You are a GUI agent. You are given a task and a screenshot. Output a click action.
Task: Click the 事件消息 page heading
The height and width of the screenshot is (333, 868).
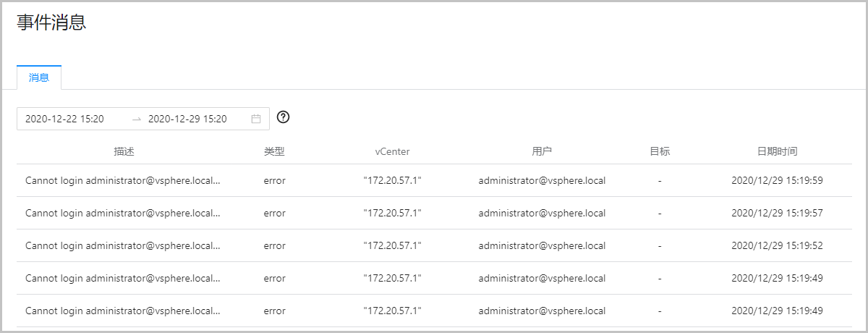click(x=51, y=22)
